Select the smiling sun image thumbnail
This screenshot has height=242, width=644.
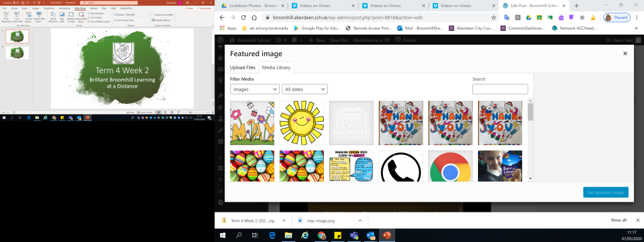click(x=301, y=123)
